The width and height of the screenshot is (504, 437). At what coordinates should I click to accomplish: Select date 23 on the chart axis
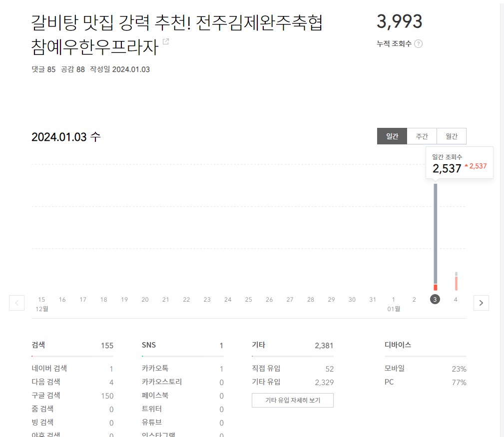[x=207, y=300]
